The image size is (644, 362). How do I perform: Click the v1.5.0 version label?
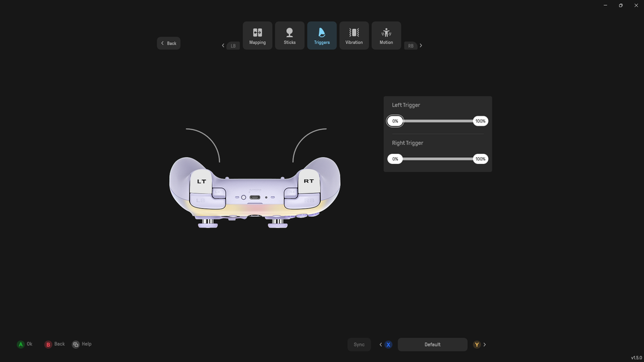point(636,358)
